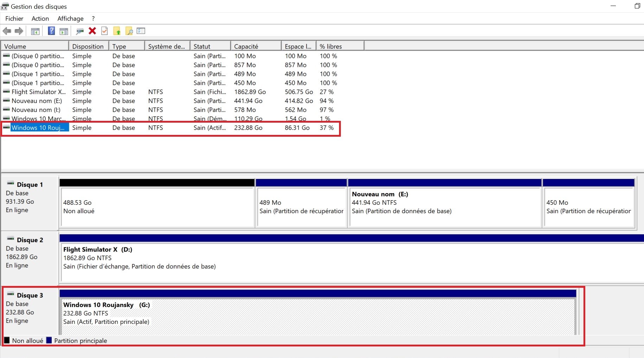Click the 37 % free percentage cell
The height and width of the screenshot is (358, 644).
tap(326, 128)
